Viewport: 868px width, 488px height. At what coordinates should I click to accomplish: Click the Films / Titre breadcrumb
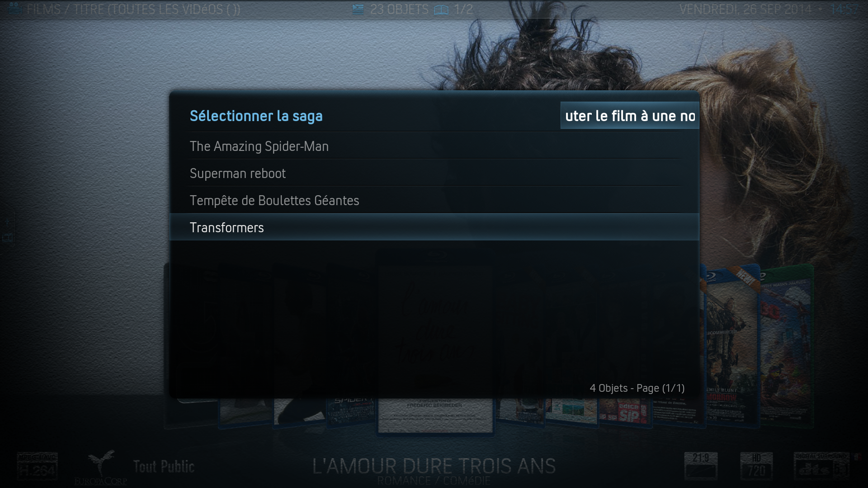133,9
